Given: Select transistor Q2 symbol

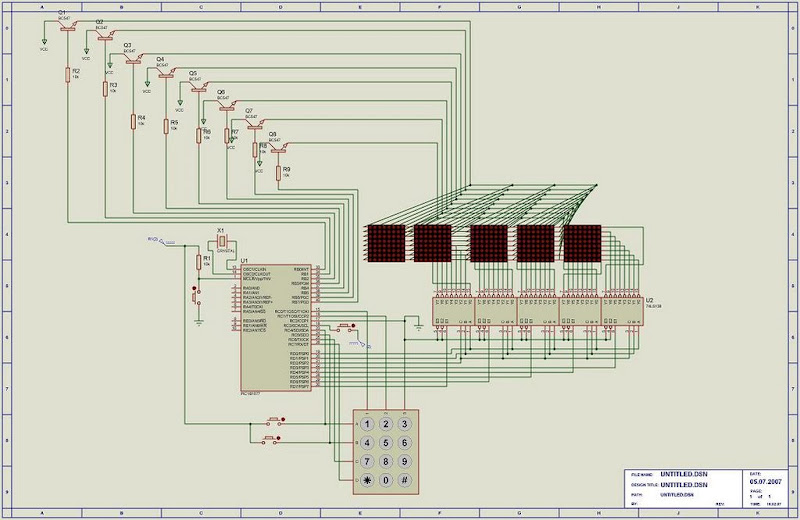Looking at the screenshot, I should coord(105,35).
